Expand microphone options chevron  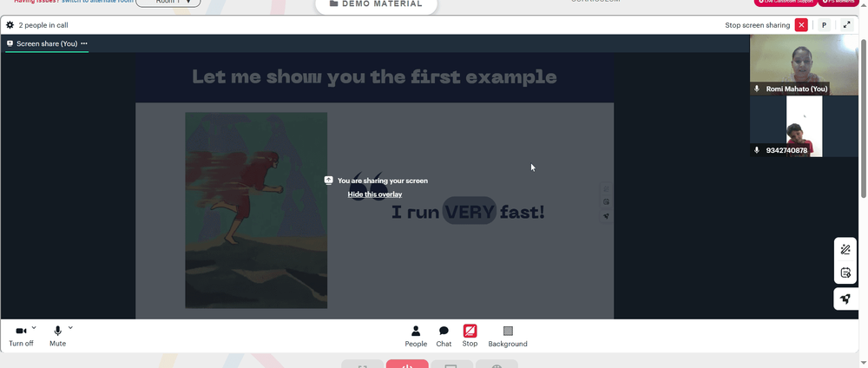pos(70,327)
